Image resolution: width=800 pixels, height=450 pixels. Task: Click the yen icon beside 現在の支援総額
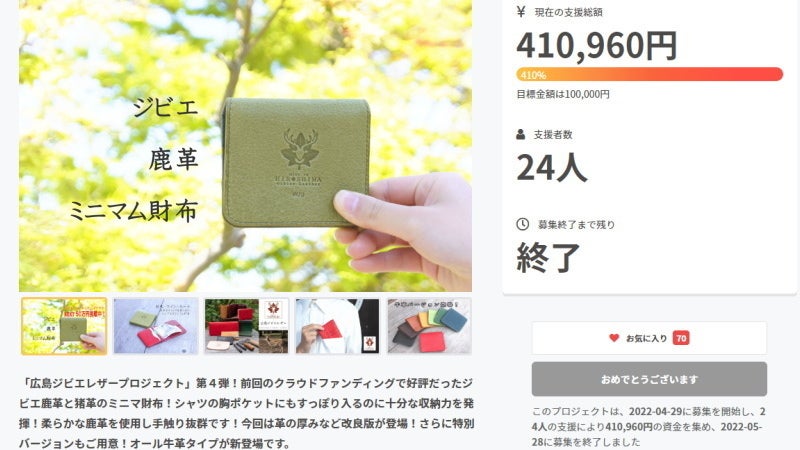coord(520,11)
